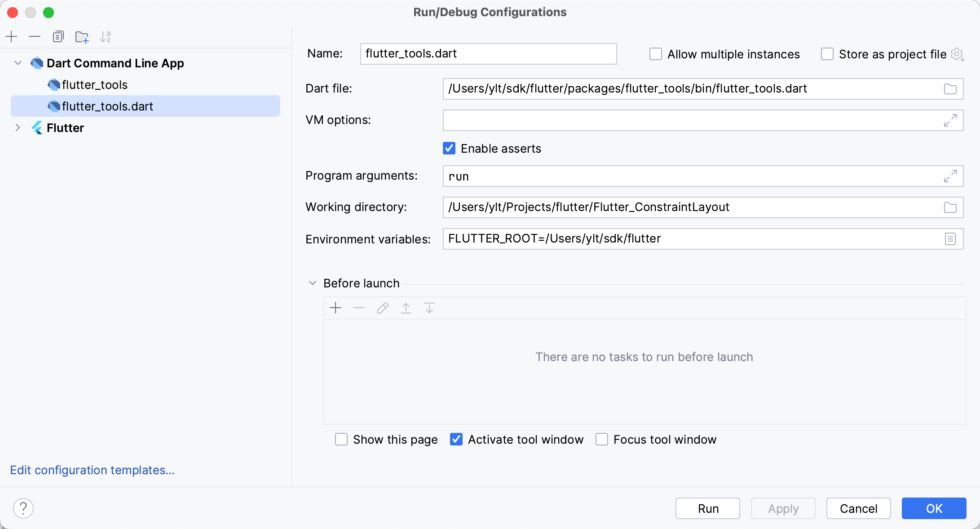This screenshot has height=529, width=980.
Task: Browse for Working directory folder
Action: [950, 207]
